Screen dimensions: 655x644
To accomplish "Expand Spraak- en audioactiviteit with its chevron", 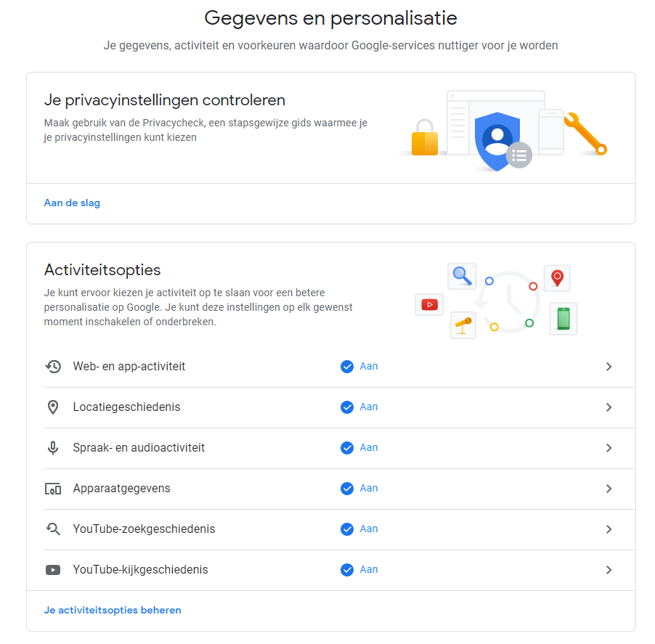I will [609, 448].
